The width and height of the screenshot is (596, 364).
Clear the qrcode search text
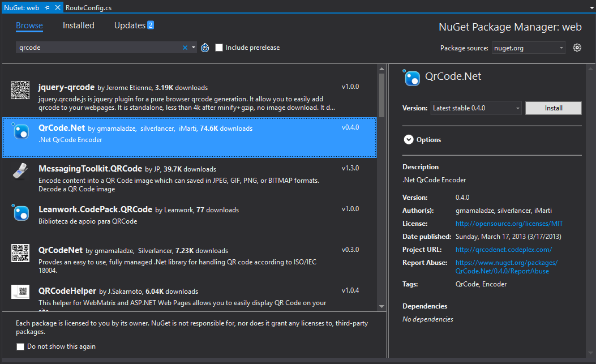185,48
